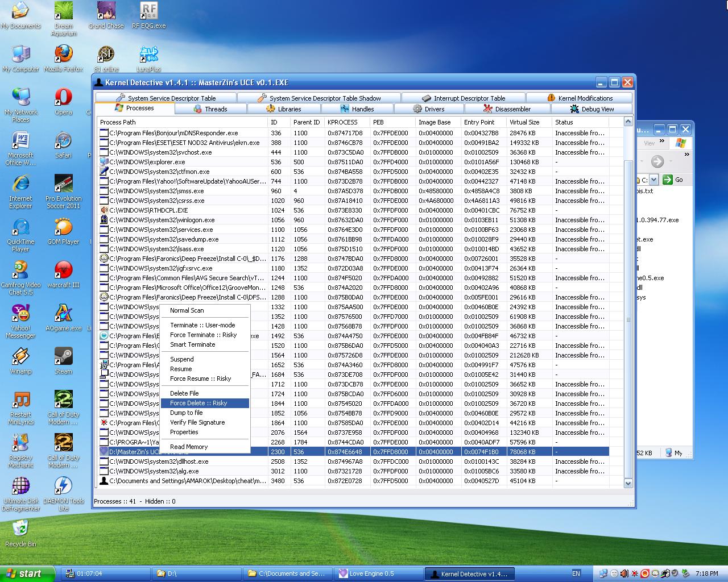728x582 pixels.
Task: Click Read Memory in the context menu
Action: 189,447
